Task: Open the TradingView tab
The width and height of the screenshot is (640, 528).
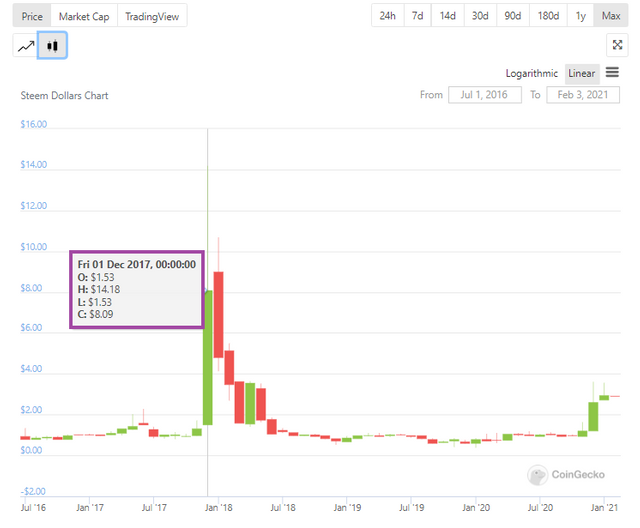Action: 152,16
